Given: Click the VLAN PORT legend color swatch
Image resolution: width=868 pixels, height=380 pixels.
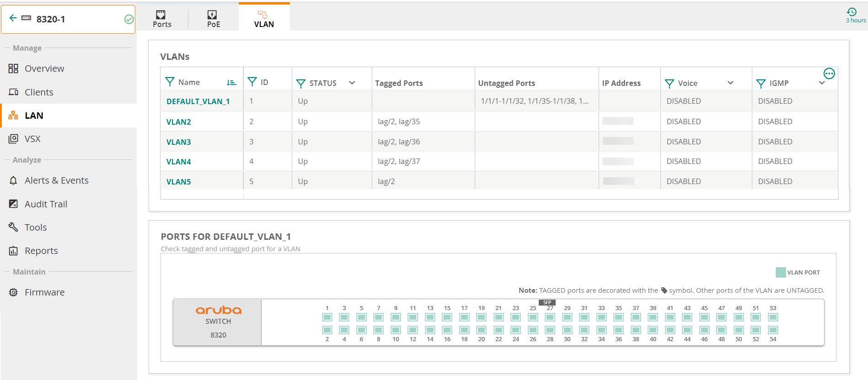Looking at the screenshot, I should [x=781, y=273].
